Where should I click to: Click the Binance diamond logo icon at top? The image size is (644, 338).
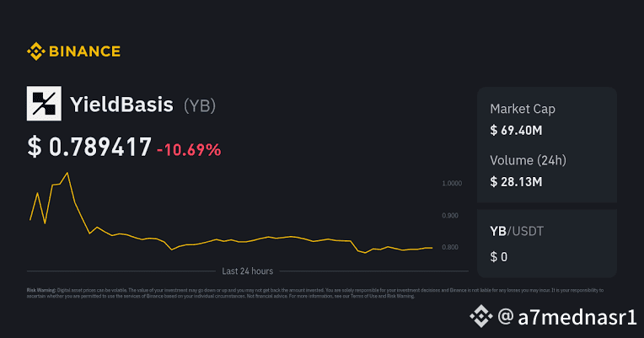coord(35,51)
